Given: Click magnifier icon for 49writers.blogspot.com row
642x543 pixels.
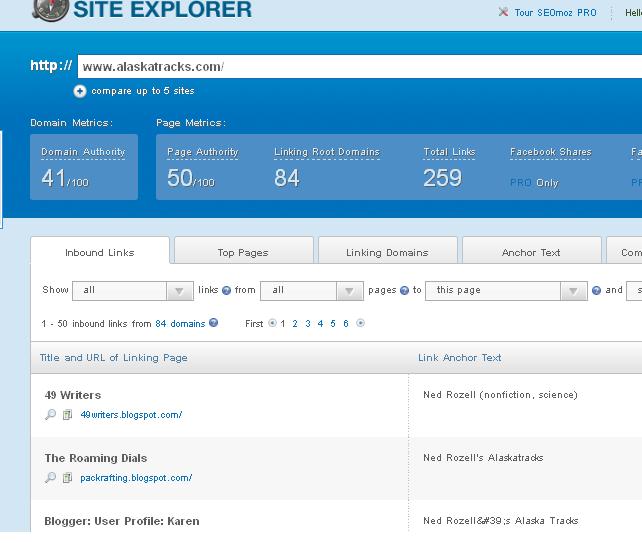Looking at the screenshot, I should click(x=50, y=414).
